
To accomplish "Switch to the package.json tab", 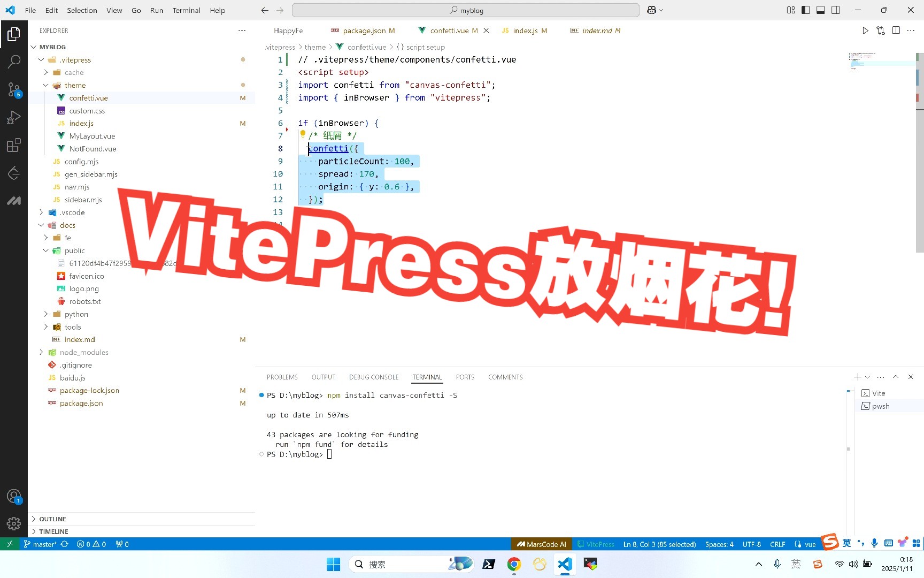I will coord(363,31).
